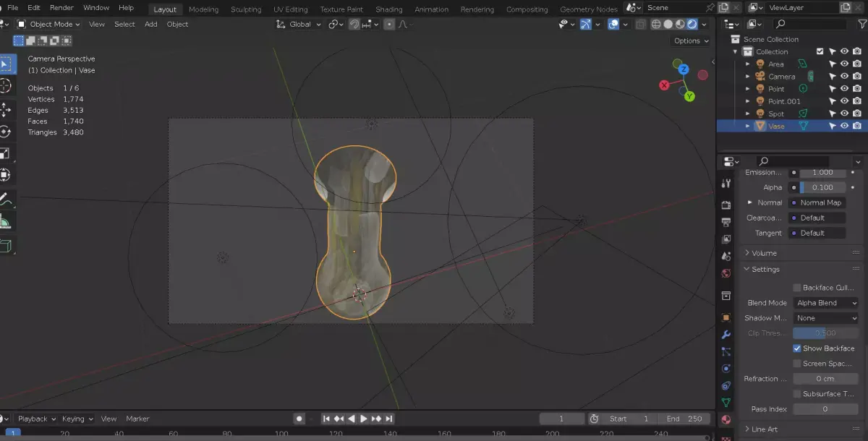Expand the Normal input subpanel

pyautogui.click(x=750, y=202)
